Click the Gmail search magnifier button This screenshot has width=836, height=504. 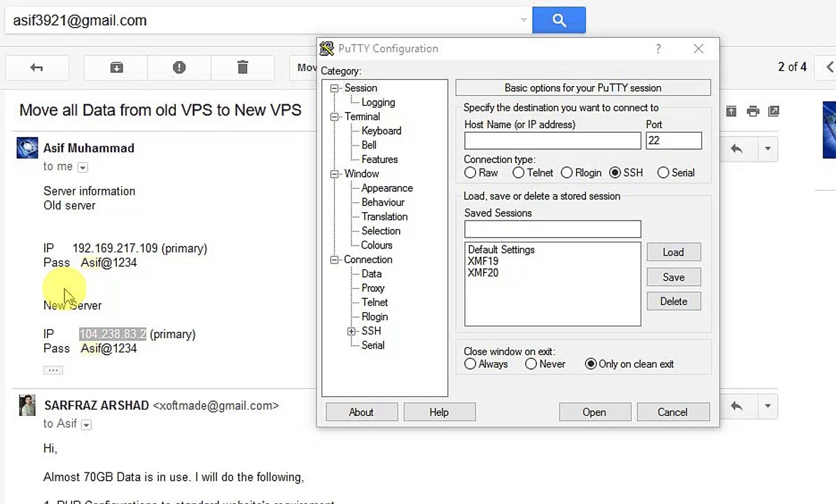click(559, 20)
